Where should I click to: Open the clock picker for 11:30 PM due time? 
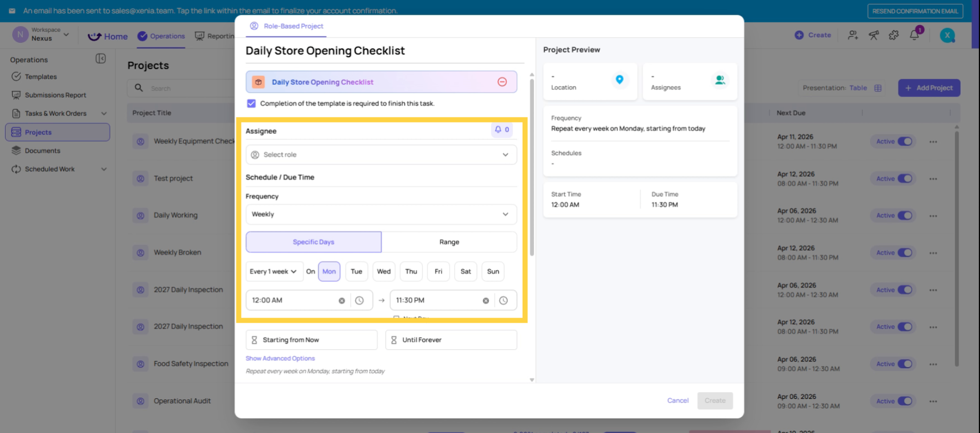(x=503, y=301)
